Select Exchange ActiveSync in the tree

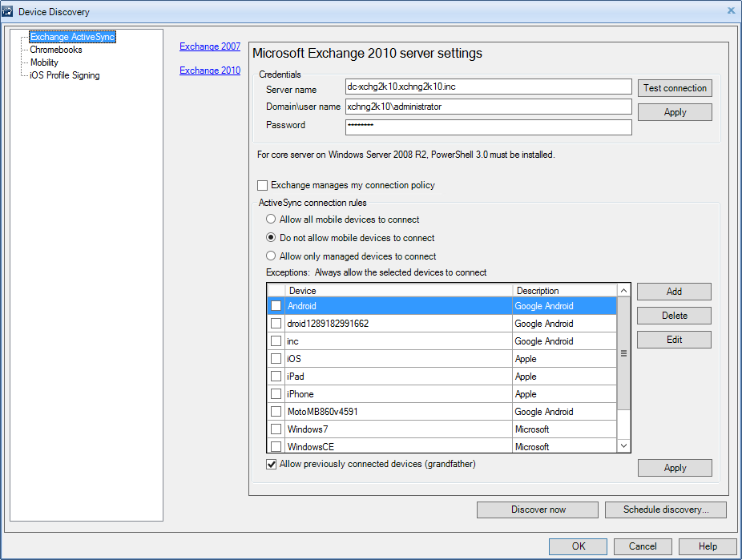(x=72, y=37)
